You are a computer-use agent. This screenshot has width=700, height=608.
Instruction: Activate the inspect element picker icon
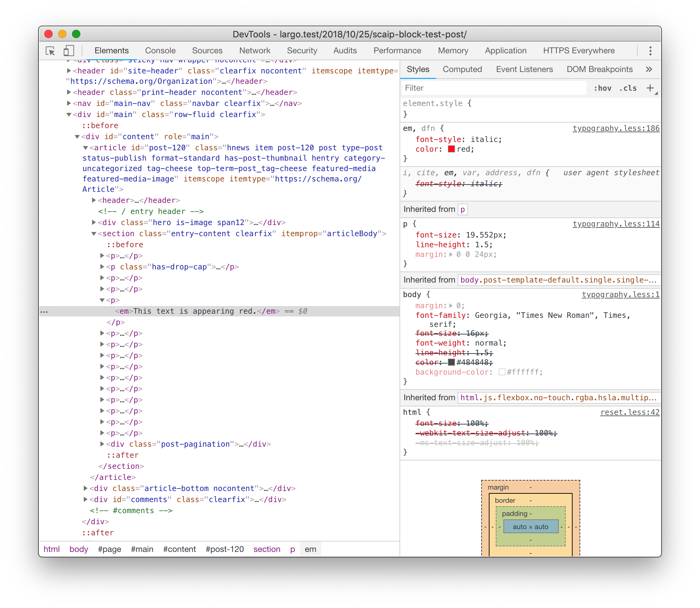(51, 51)
